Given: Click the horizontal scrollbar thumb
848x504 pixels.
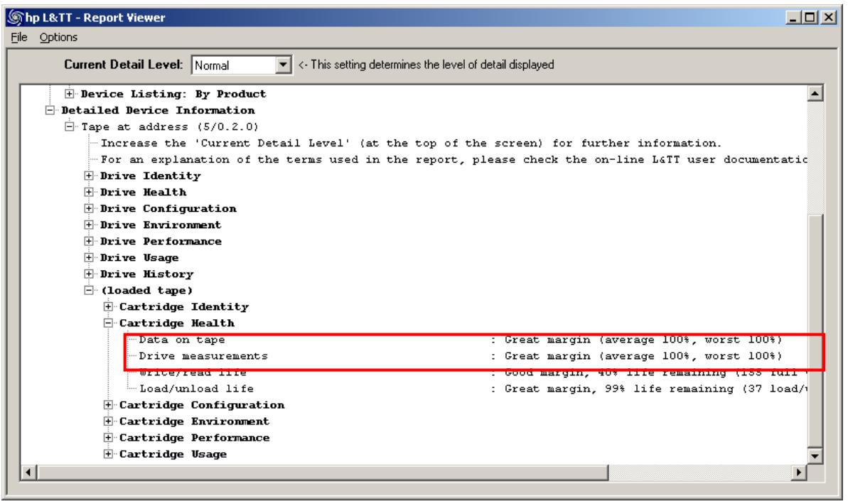Looking at the screenshot, I should [322, 472].
